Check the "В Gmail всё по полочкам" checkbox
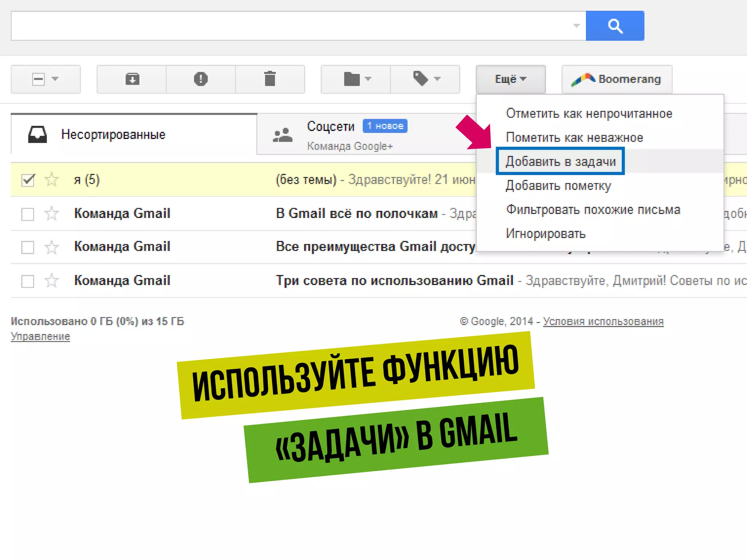747x560 pixels. click(x=28, y=214)
